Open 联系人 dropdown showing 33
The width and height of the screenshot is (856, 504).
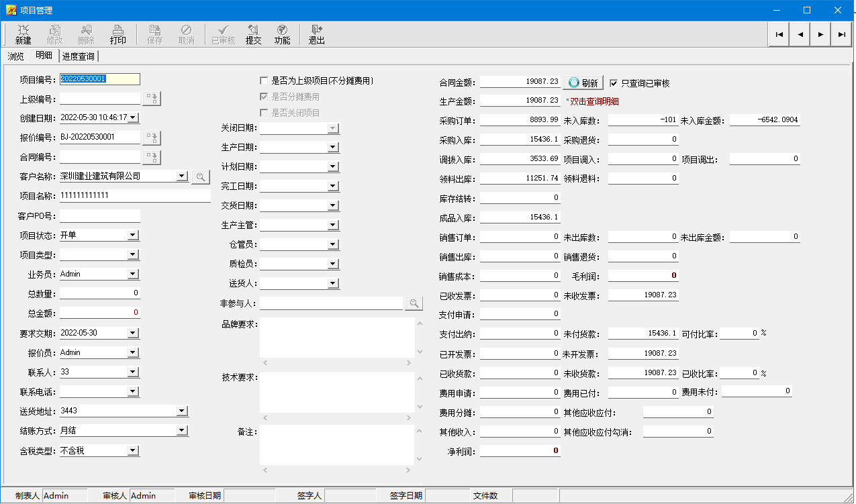(132, 372)
